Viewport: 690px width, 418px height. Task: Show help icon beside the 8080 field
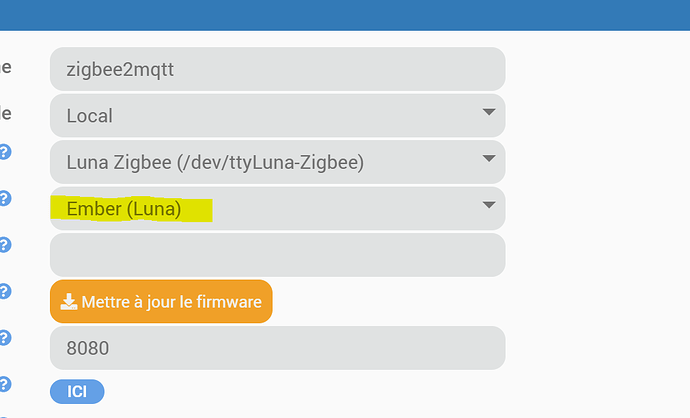pyautogui.click(x=4, y=338)
